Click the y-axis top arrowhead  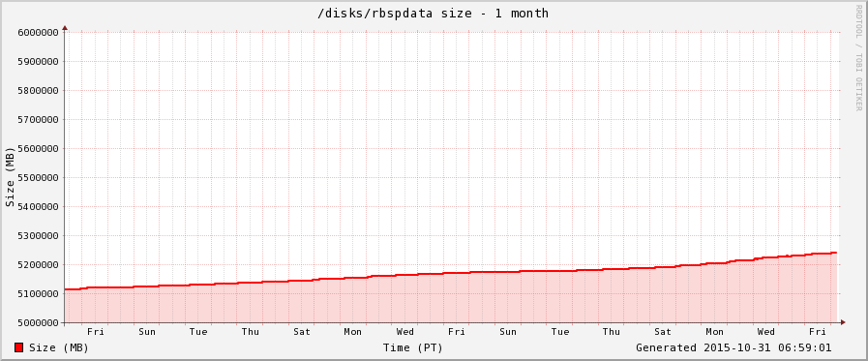click(65, 27)
